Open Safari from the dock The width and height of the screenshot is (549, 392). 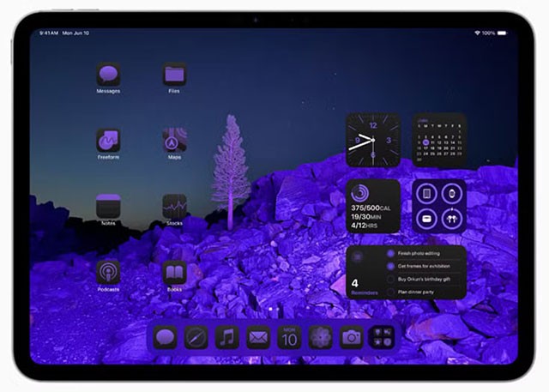click(196, 337)
